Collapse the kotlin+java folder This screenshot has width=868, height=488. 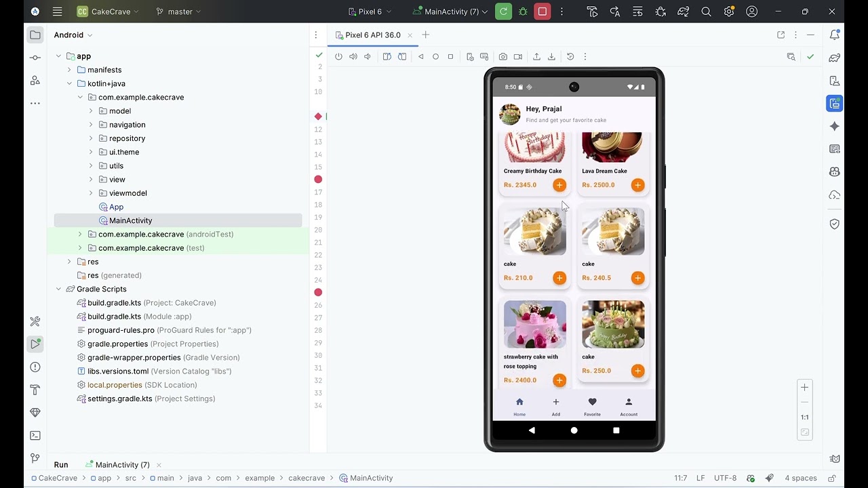coord(69,83)
